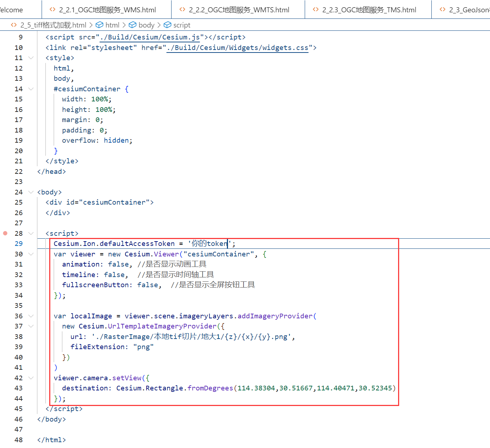This screenshot has height=448, width=490.
Task: Select the 2_2.3_OGC地图服务_TMS.html tab
Action: click(368, 10)
